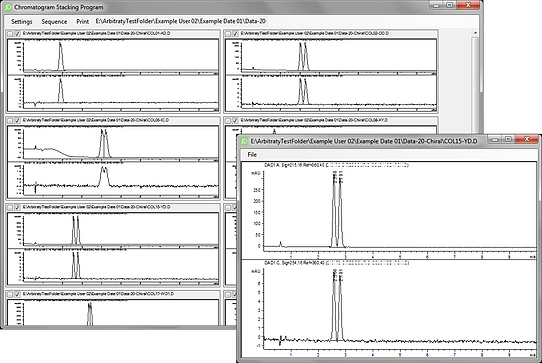Close the COL15-YD.D detail window
The image size is (542, 363).
(526, 139)
